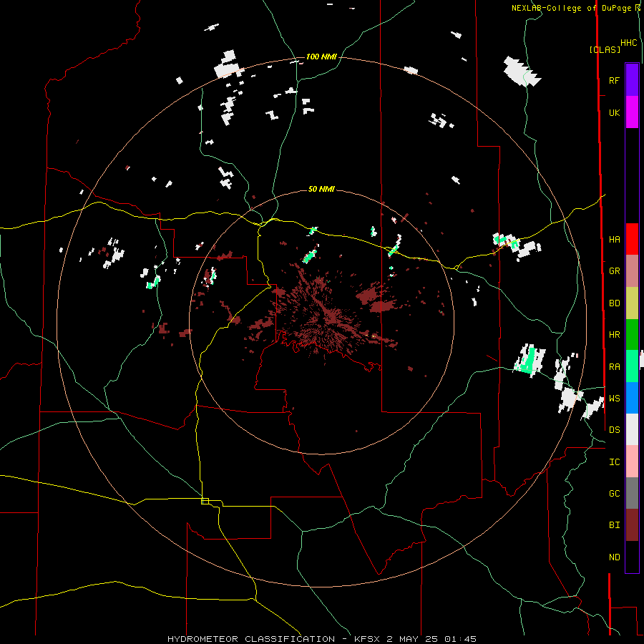The width and height of the screenshot is (644, 644).
Task: Click the BD legend label
Action: [x=614, y=303]
